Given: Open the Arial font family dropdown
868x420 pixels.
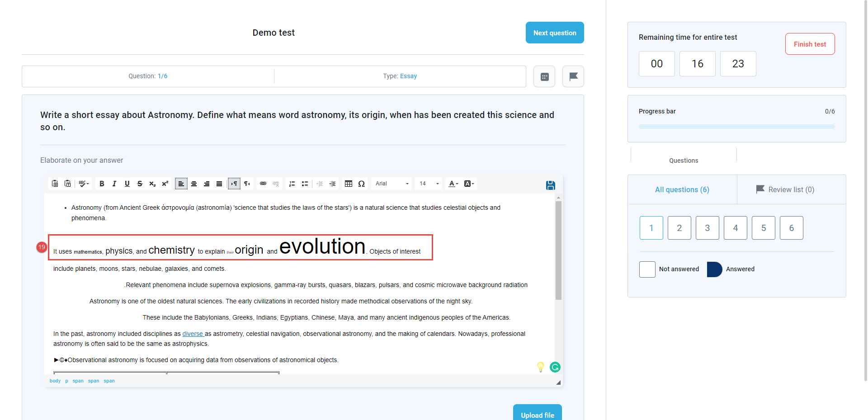Looking at the screenshot, I should [x=392, y=184].
